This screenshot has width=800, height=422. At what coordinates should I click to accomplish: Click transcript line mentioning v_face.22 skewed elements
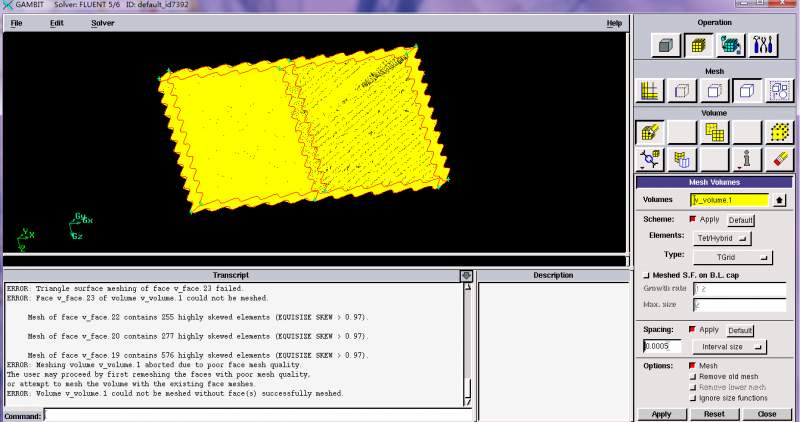point(198,317)
